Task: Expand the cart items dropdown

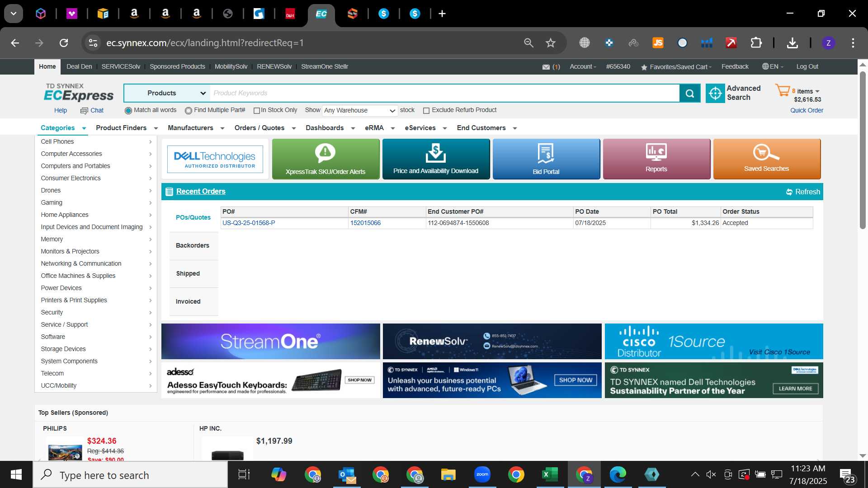Action: 817,91
